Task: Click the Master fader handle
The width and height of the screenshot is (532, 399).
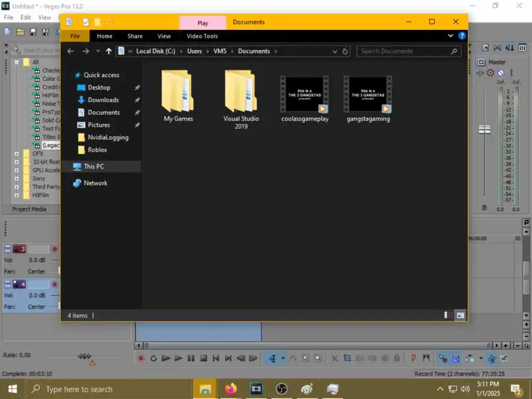Action: pyautogui.click(x=485, y=129)
